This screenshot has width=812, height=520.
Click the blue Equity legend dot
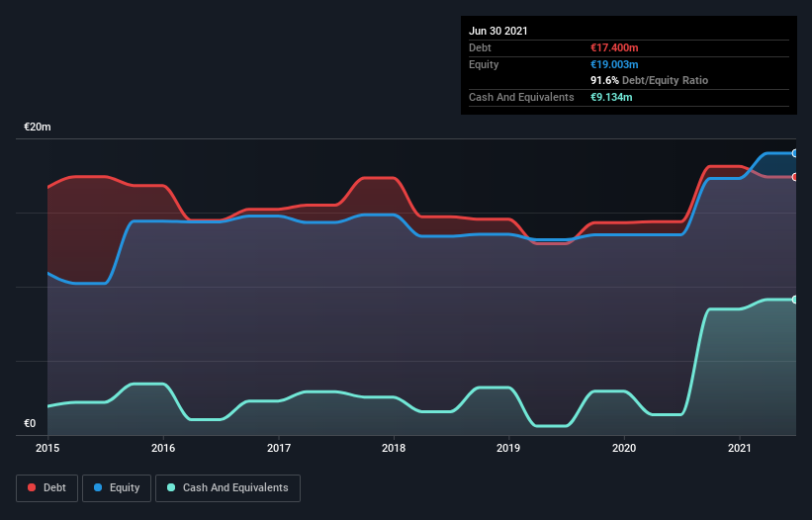98,487
